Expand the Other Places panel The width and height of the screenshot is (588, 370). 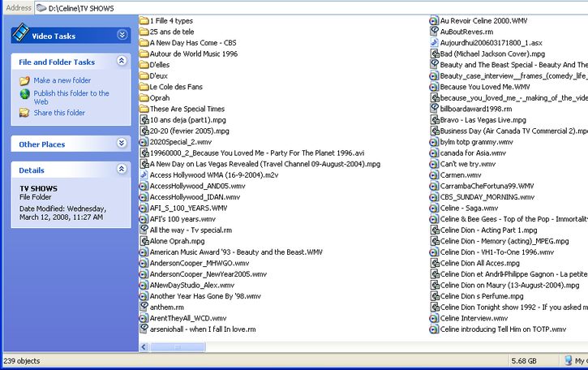tap(122, 143)
